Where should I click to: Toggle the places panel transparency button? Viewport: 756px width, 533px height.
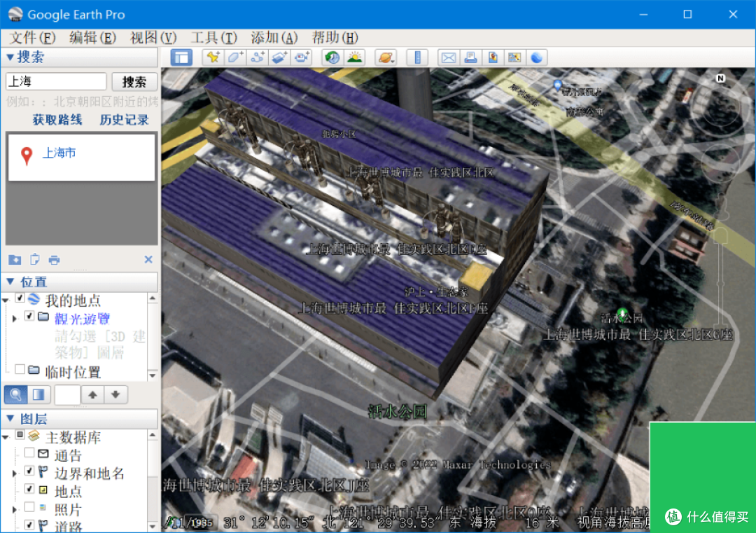pyautogui.click(x=38, y=395)
